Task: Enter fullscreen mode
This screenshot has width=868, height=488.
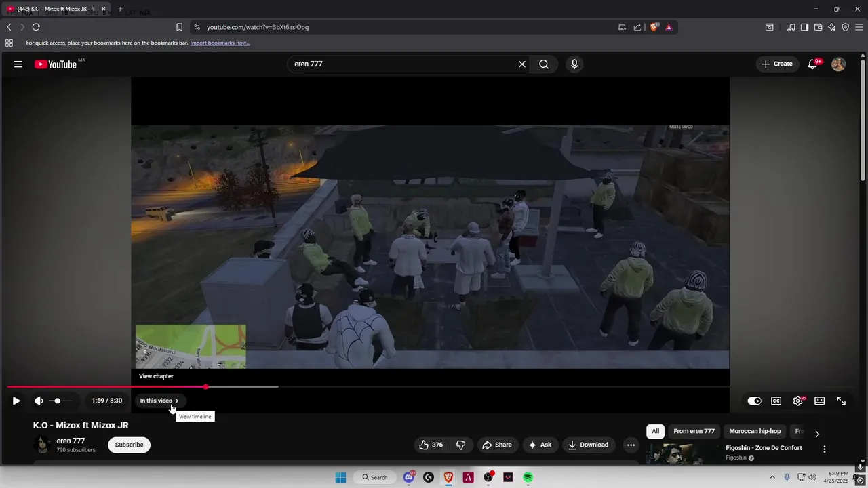Action: click(x=842, y=401)
